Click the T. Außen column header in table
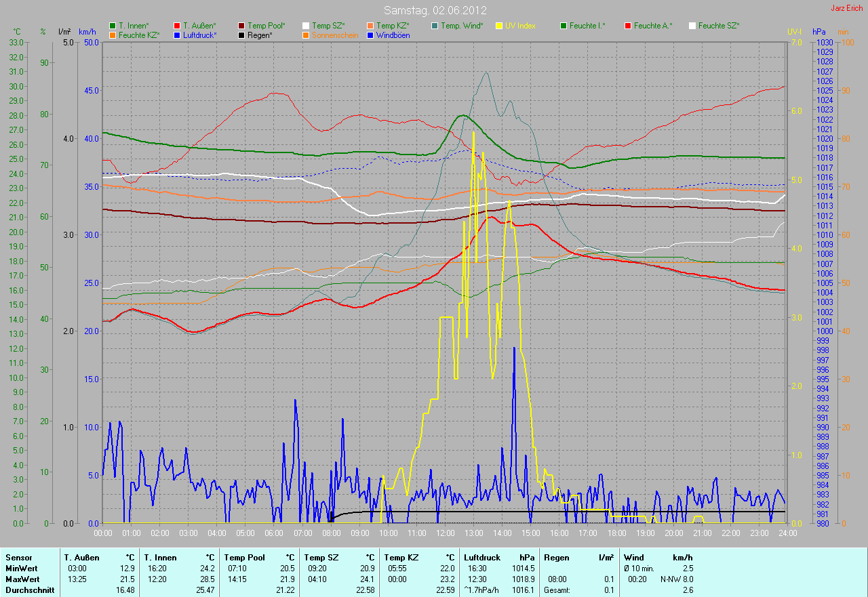 [81, 557]
